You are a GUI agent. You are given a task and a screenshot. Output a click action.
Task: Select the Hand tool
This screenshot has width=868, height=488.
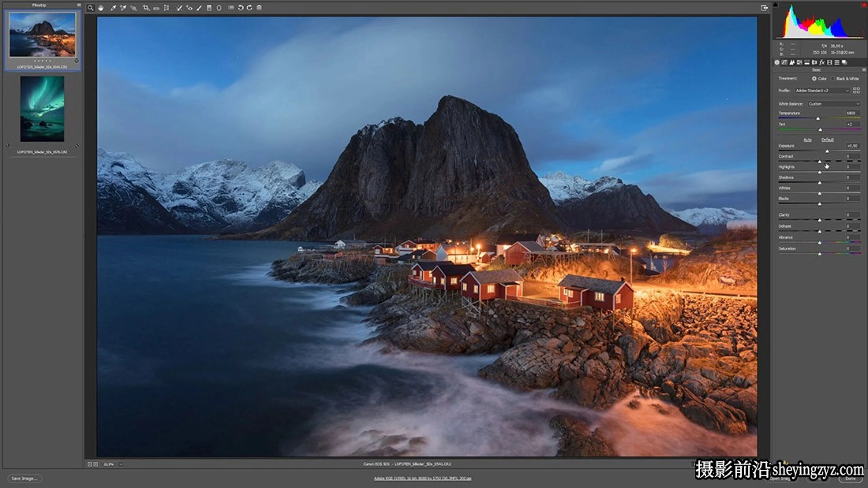101,8
